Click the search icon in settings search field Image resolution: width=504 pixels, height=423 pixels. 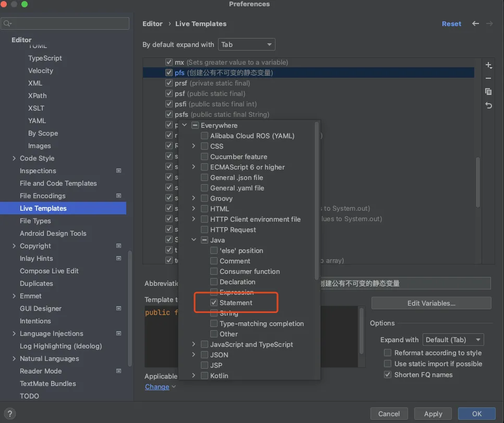point(7,23)
